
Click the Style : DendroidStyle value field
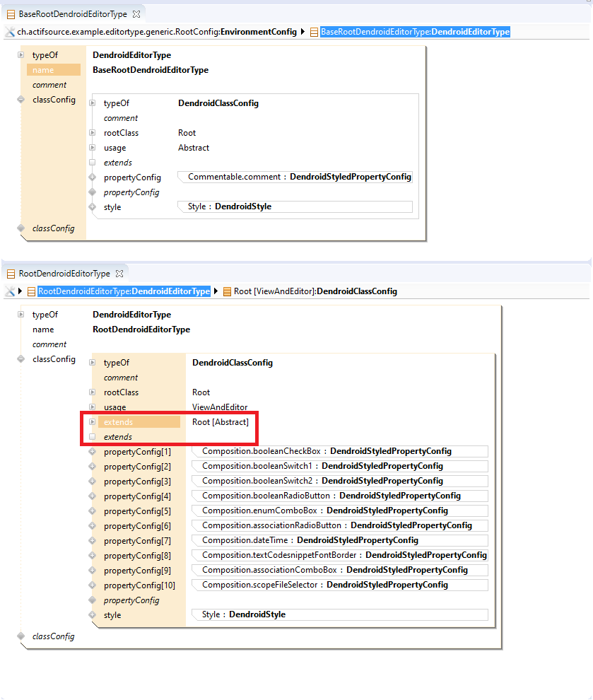[295, 206]
